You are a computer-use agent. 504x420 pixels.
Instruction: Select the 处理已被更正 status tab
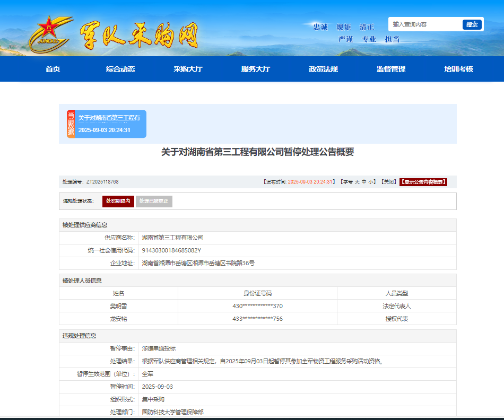click(154, 202)
